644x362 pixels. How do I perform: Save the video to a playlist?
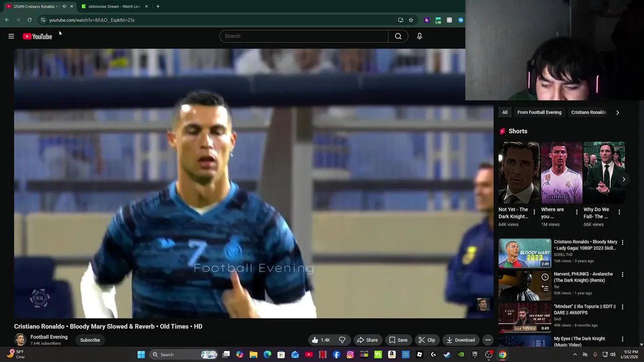click(x=398, y=340)
